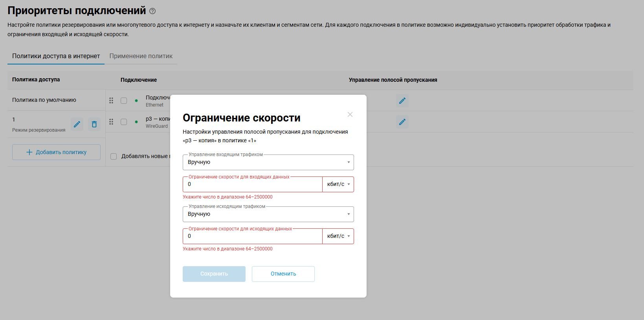Change incoming speed unit from кбит/с
Screen dimensions: 644x320
point(338,184)
